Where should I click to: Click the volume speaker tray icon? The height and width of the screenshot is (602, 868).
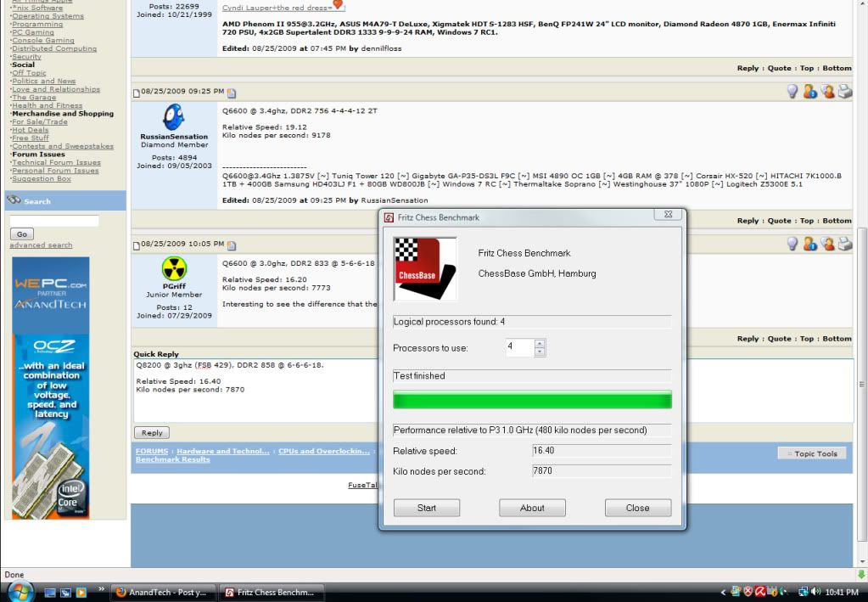[816, 592]
